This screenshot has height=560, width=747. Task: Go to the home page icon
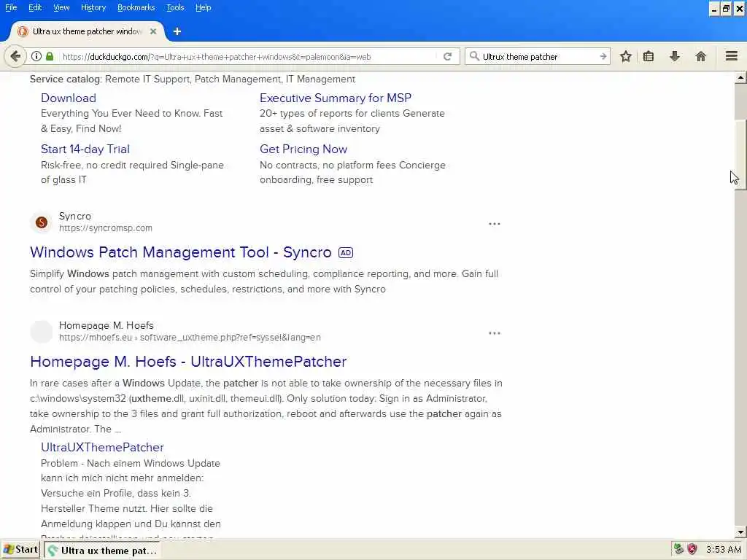click(x=700, y=56)
